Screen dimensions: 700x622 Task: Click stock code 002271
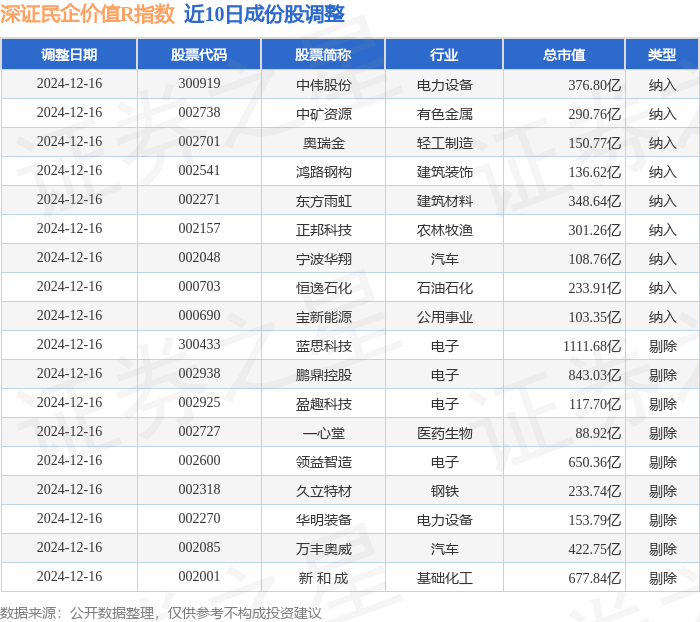[x=199, y=200]
